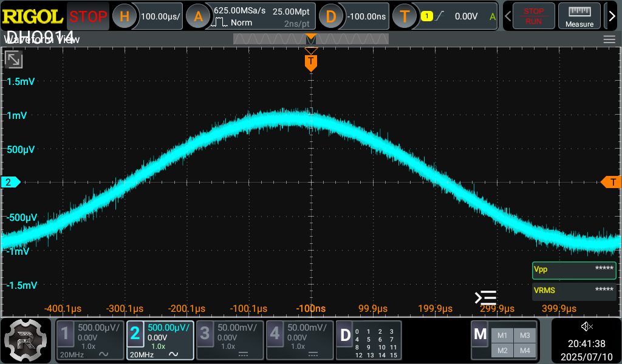Toggle channel 4 on
622x364 pixels.
275,333
